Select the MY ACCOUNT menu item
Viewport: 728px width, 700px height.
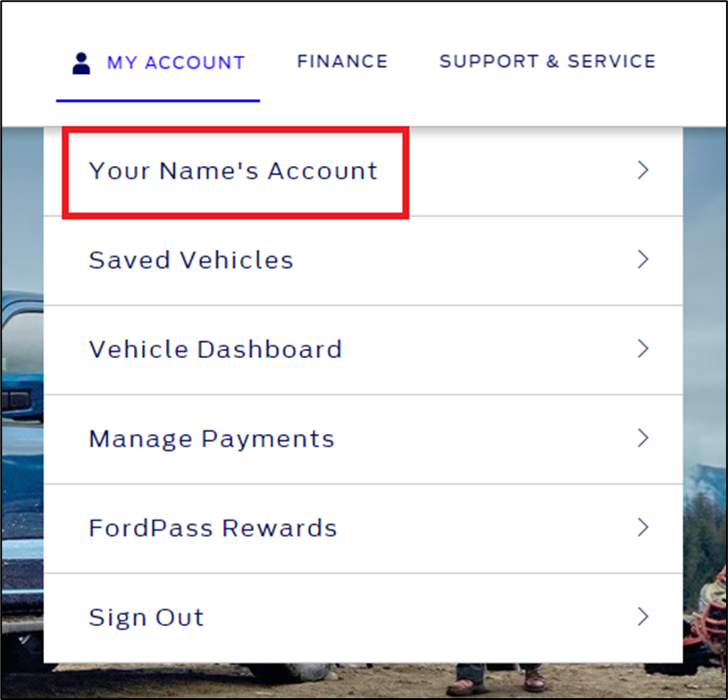click(175, 61)
